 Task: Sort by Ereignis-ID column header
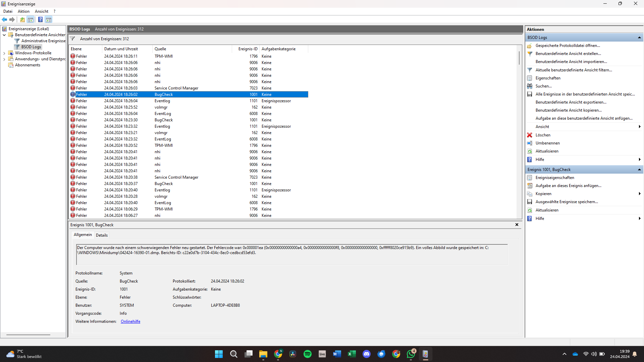(248, 49)
